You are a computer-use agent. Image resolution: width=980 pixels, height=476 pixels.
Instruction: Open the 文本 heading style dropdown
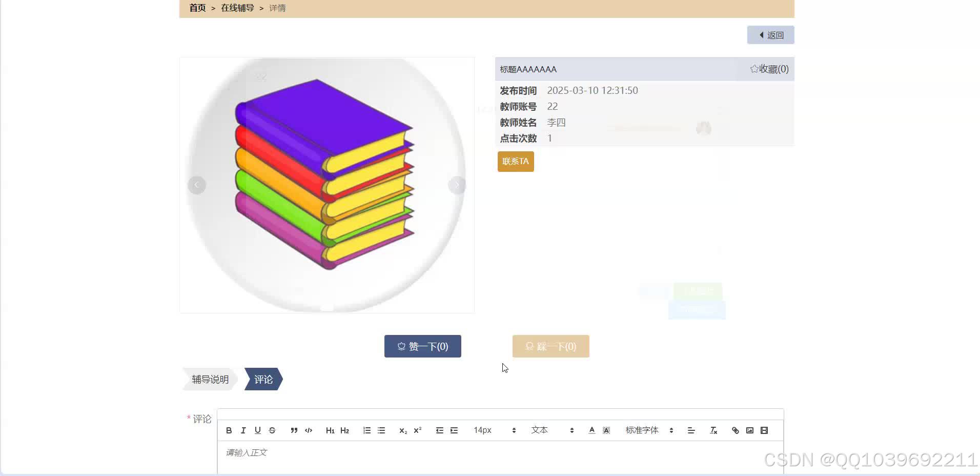click(552, 430)
